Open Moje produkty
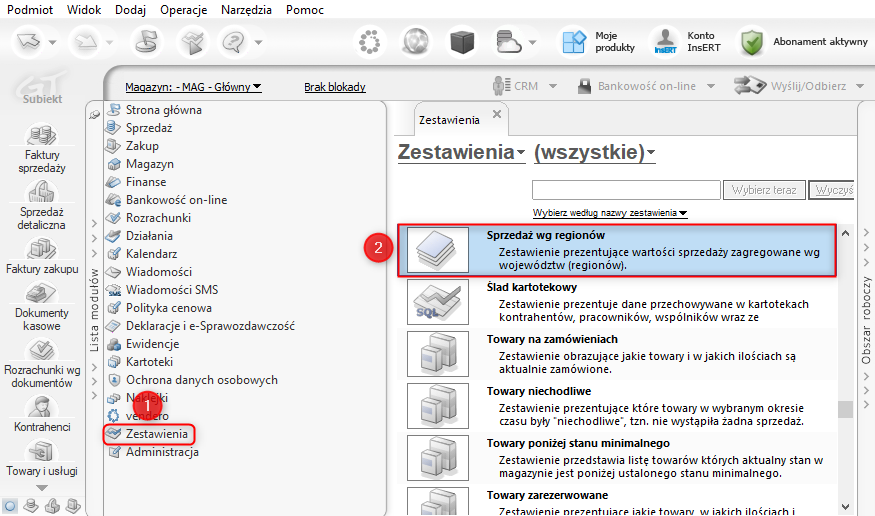 (x=598, y=42)
